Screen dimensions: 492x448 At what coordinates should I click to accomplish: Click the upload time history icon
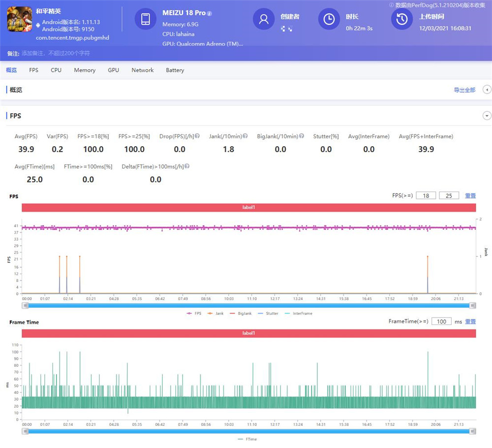[402, 19]
